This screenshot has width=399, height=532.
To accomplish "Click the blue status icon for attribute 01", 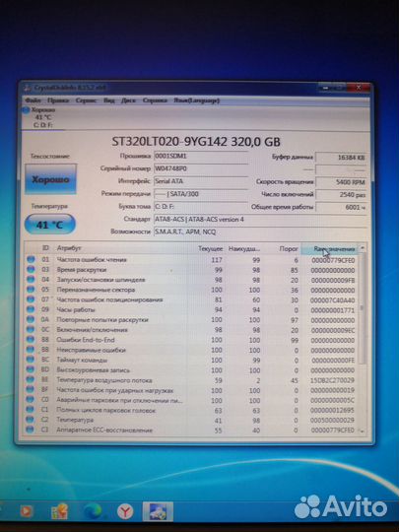I will coord(31,259).
